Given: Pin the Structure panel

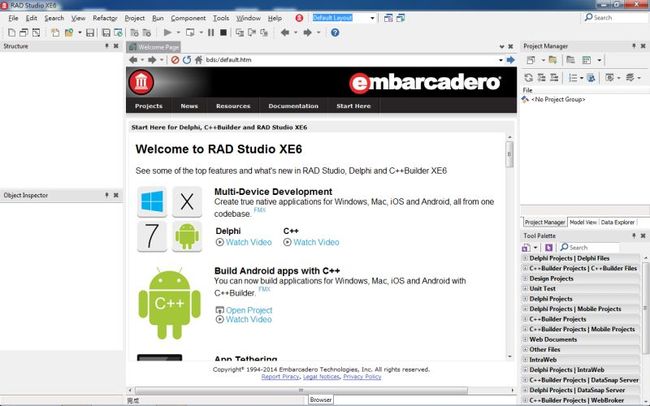Looking at the screenshot, I should tap(107, 46).
